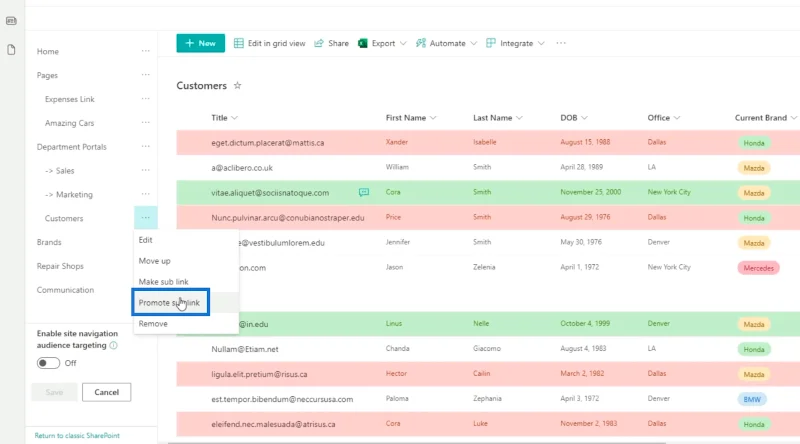Choose Promote sub link option
This screenshot has height=444, width=800.
point(186,303)
